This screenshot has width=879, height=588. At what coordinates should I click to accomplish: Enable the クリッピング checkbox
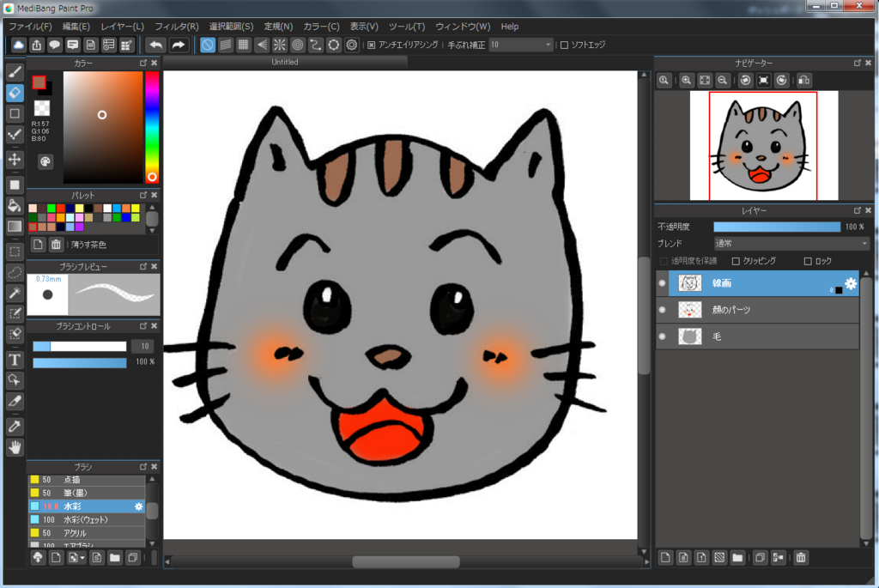click(x=736, y=261)
